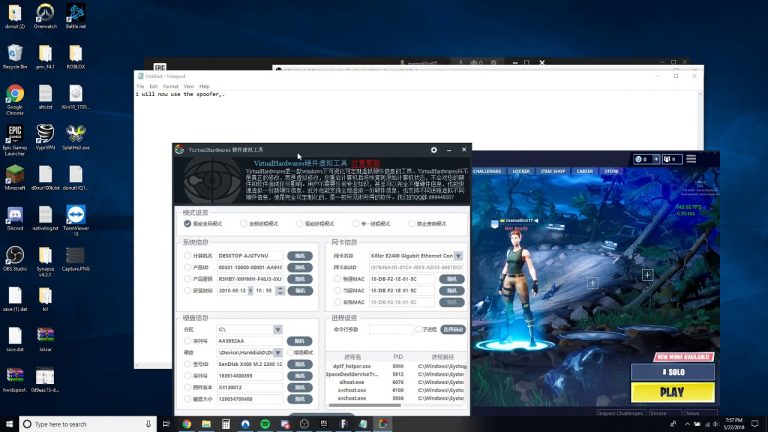This screenshot has height=432, width=768.
Task: Open Chrome from the taskbar
Action: pos(187,424)
